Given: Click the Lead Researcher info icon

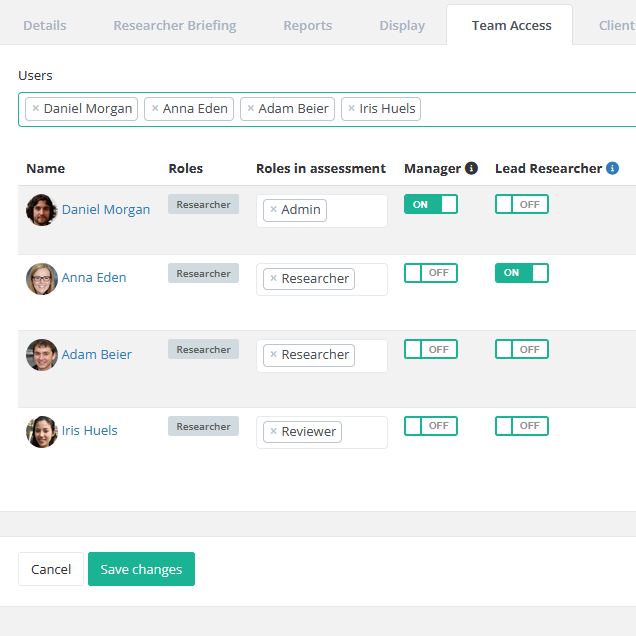Looking at the screenshot, I should coord(612,169).
